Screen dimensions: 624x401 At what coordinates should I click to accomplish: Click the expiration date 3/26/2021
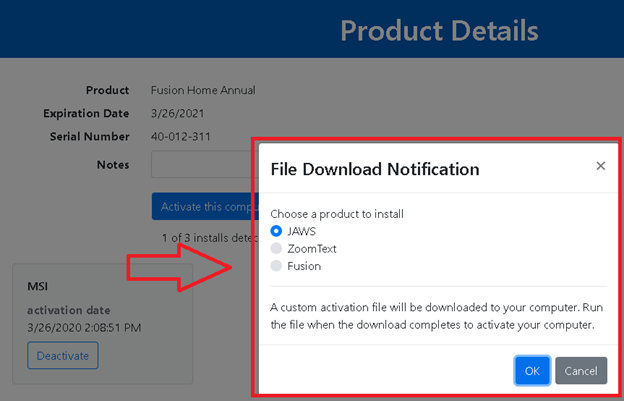[178, 113]
